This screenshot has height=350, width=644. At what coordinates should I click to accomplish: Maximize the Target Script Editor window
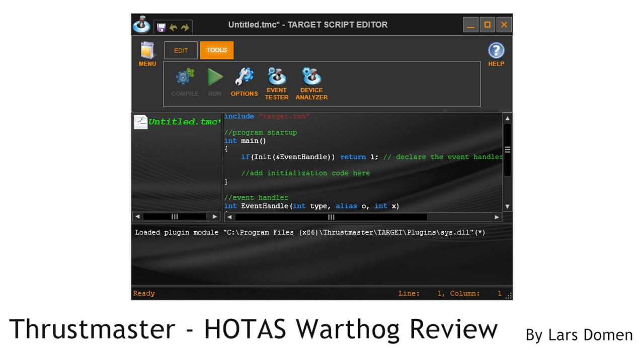(x=487, y=24)
